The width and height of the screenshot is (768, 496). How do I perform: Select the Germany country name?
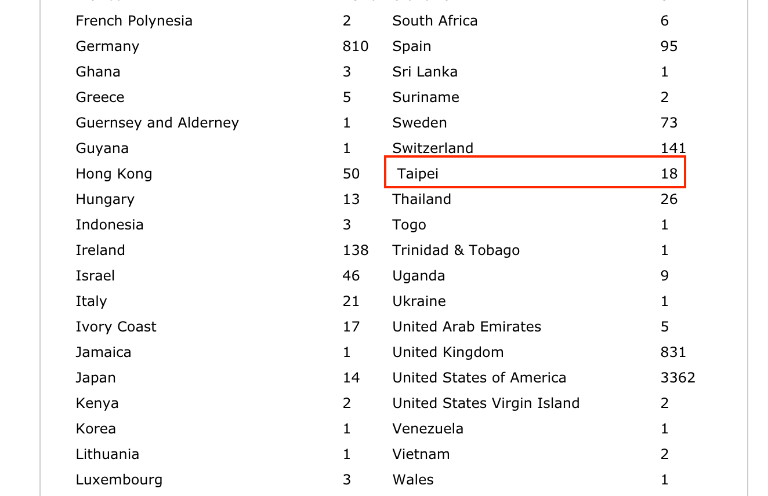tap(107, 46)
